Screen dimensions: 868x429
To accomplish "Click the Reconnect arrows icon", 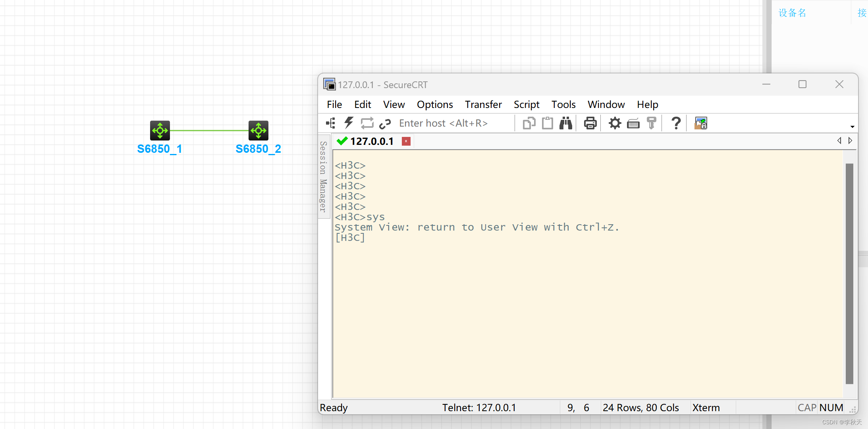I will (x=367, y=123).
